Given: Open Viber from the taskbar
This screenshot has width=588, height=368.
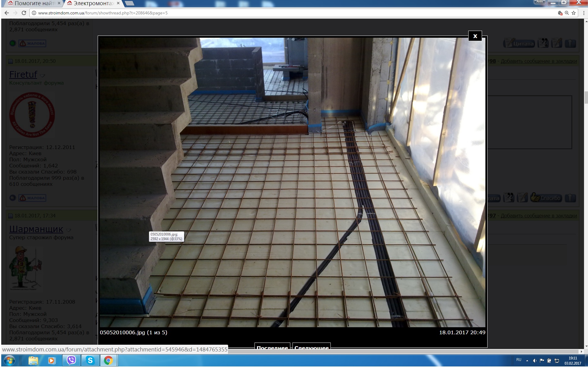Looking at the screenshot, I should (x=71, y=360).
